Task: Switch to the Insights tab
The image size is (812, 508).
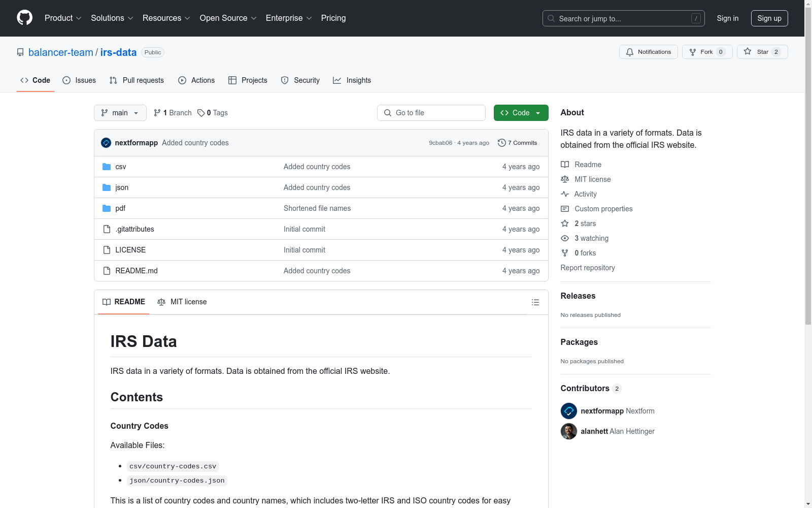Action: 352,80
